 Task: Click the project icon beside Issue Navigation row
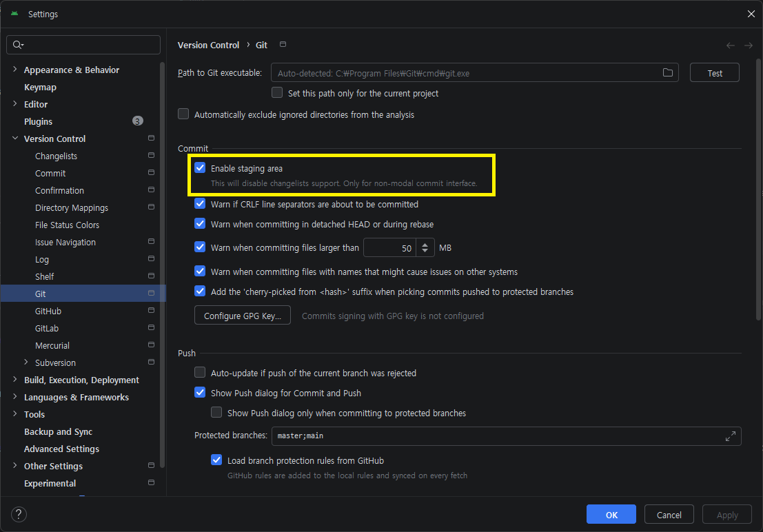tap(152, 241)
